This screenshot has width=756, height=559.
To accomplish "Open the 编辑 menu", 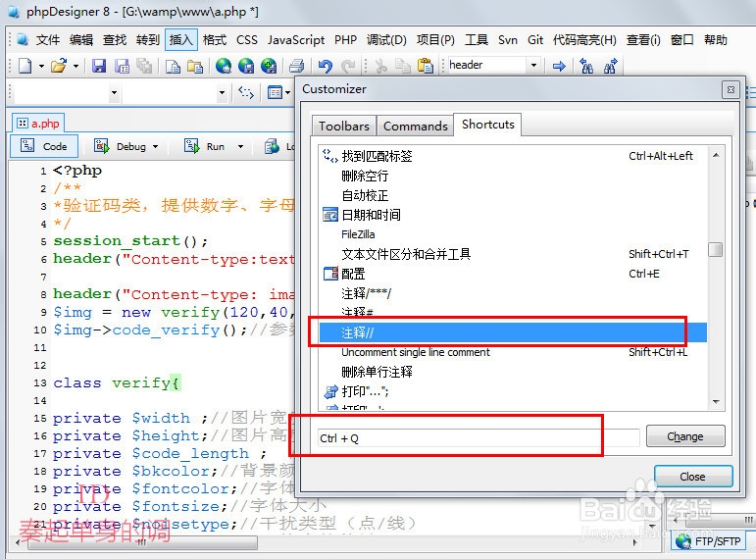I will point(81,40).
